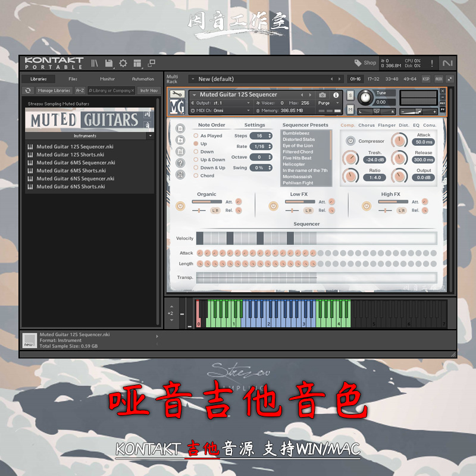Open the Steps value stepper
The width and height of the screenshot is (476, 476).
pyautogui.click(x=261, y=136)
